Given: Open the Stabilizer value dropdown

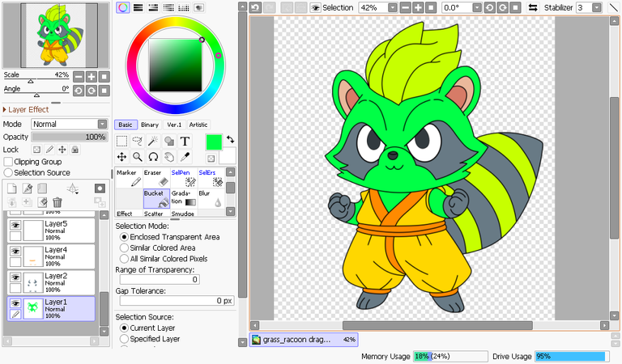Looking at the screenshot, I should pos(597,7).
